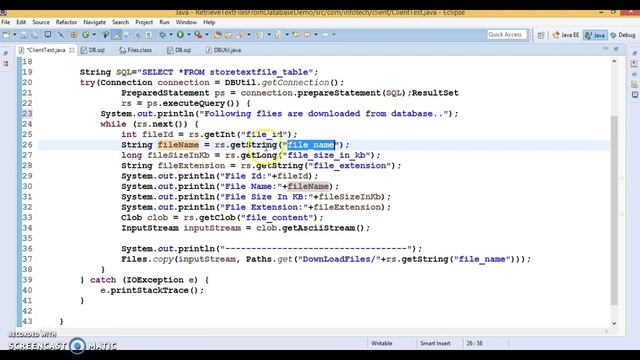Click the left-side trim Restore icon
The image size is (640, 360).
(x=5, y=53)
